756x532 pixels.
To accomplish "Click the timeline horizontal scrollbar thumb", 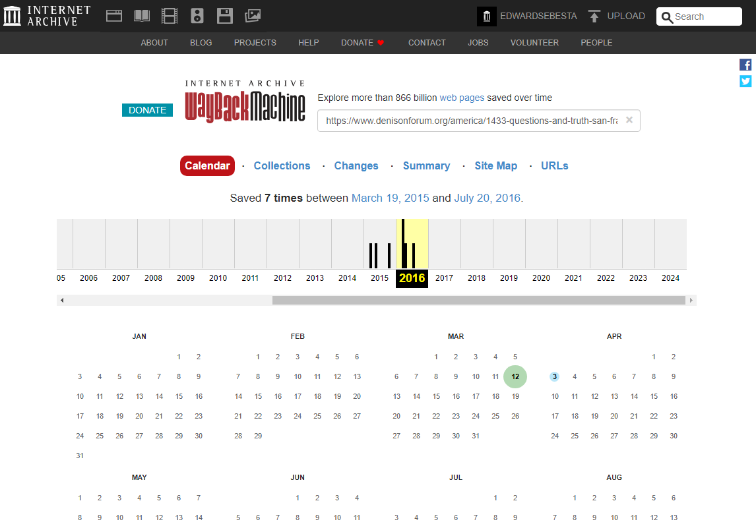I will tap(479, 300).
